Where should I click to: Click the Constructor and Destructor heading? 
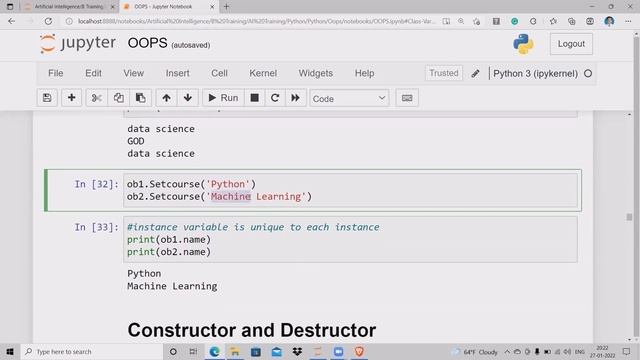pyautogui.click(x=251, y=330)
